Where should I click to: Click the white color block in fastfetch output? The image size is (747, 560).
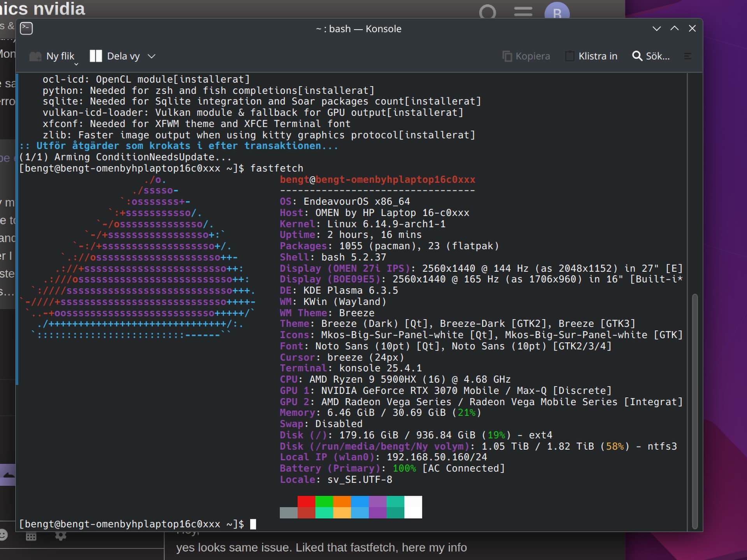(x=413, y=507)
